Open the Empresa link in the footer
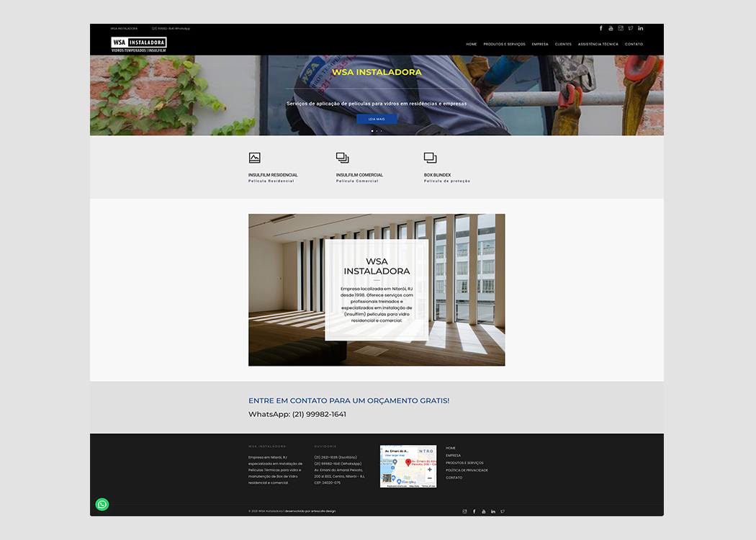This screenshot has width=756, height=540. (453, 456)
